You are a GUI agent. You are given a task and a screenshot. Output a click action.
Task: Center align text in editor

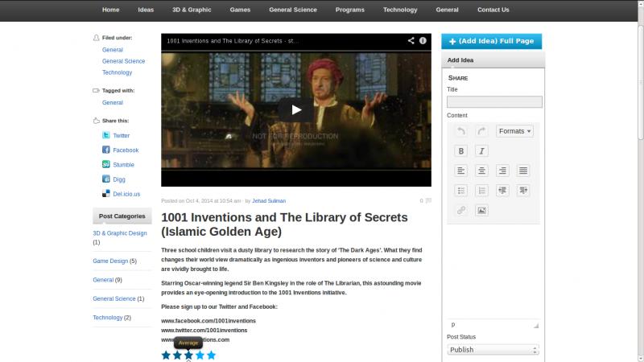(481, 171)
